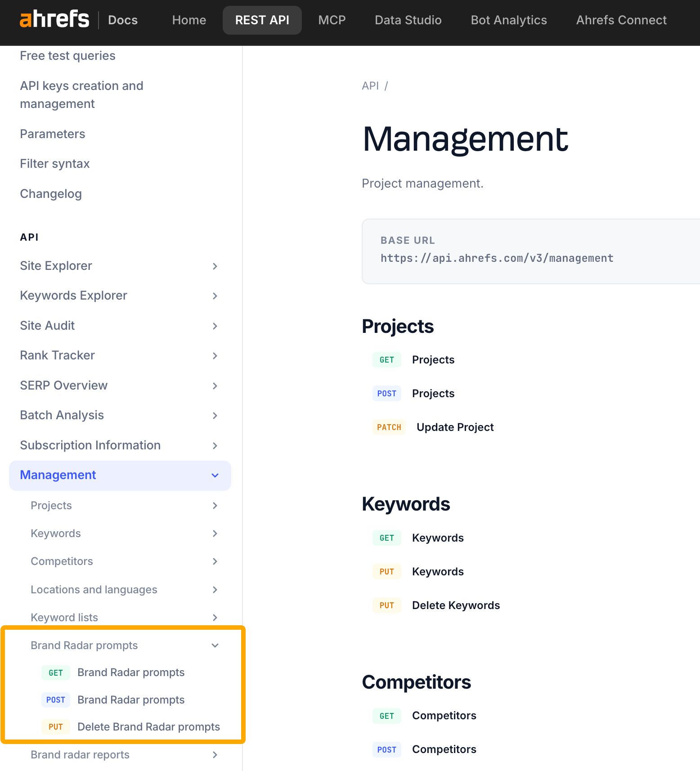The width and height of the screenshot is (700, 771).
Task: Select Batch Analysis sidebar item
Action: coord(62,415)
